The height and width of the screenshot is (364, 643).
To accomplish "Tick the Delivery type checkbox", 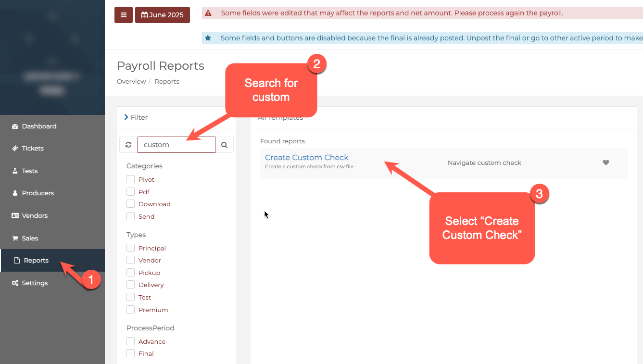I will (130, 285).
